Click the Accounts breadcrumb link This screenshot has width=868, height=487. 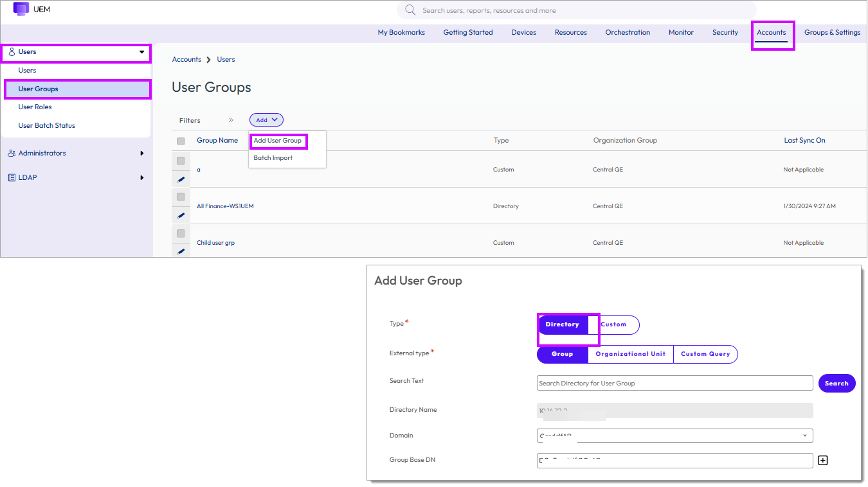[186, 60]
